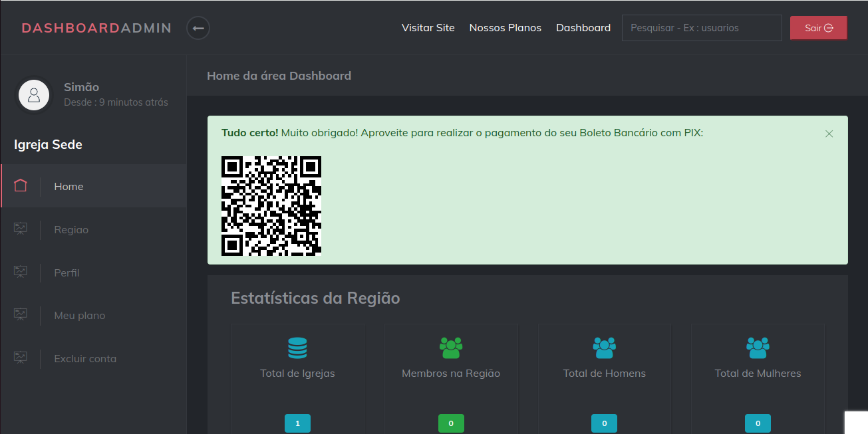Click the Home house icon in sidebar

(x=21, y=186)
